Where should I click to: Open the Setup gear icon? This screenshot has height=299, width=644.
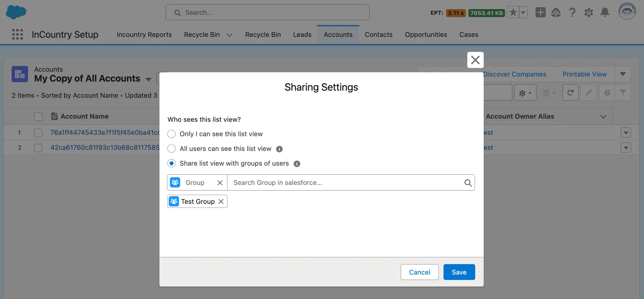click(x=589, y=13)
